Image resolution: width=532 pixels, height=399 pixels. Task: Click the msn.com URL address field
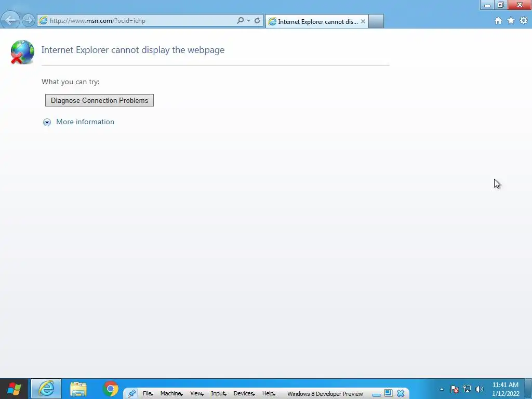[142, 21]
